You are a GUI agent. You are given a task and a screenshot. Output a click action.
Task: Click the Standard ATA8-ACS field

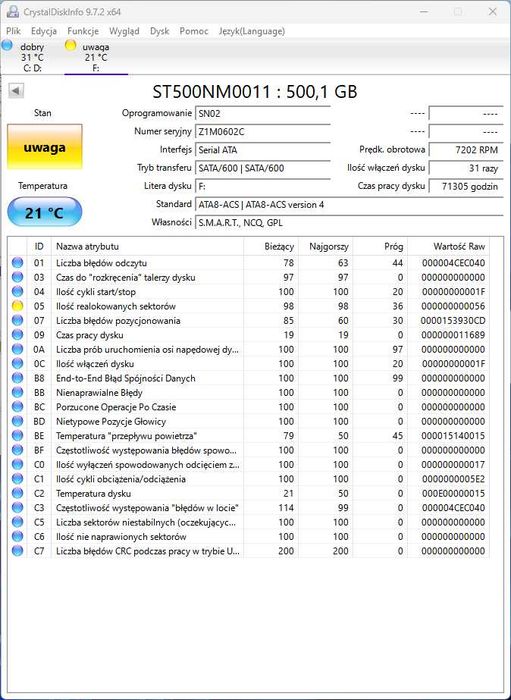click(349, 204)
